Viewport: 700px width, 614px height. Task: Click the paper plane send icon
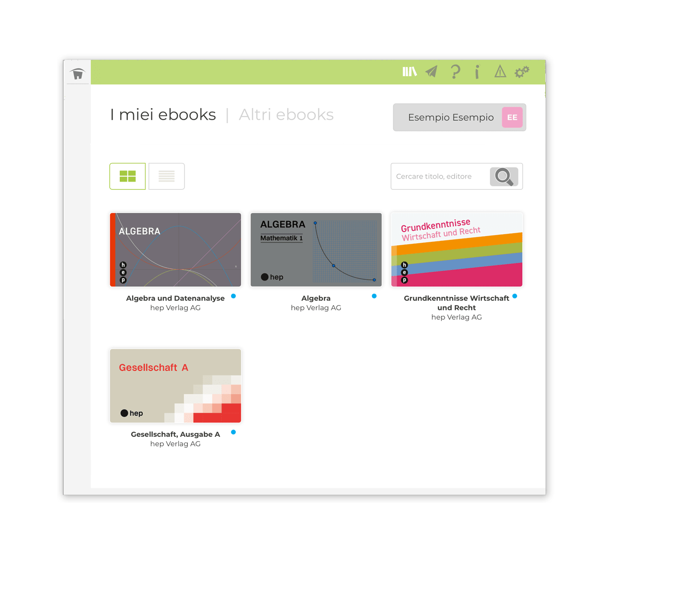tap(432, 72)
